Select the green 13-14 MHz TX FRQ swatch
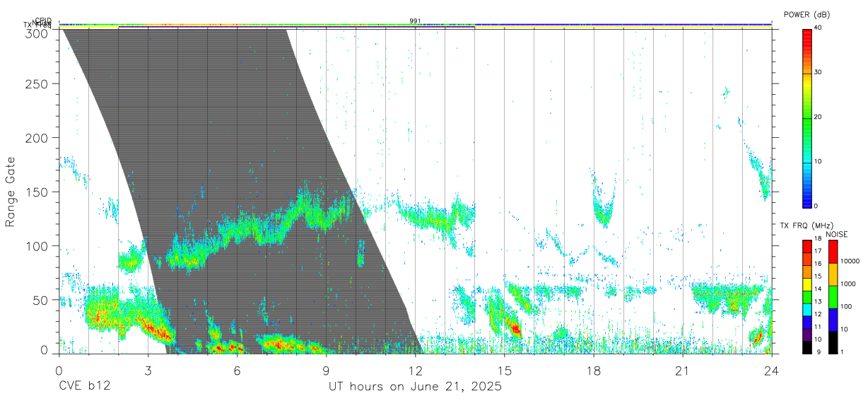Screen dimensions: 868x401 click(x=807, y=297)
